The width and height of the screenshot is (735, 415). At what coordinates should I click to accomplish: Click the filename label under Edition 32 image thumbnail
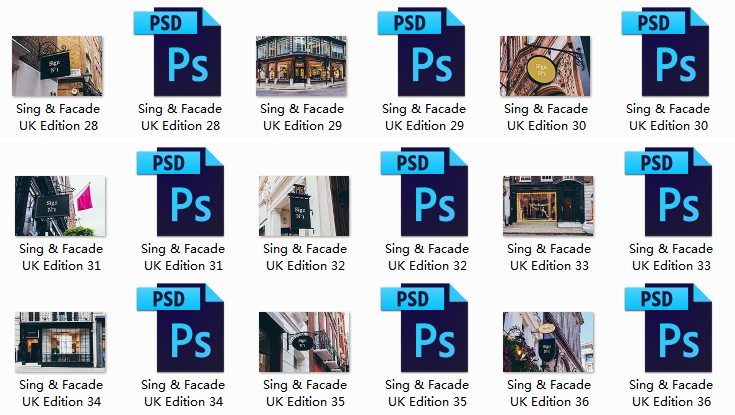(304, 257)
